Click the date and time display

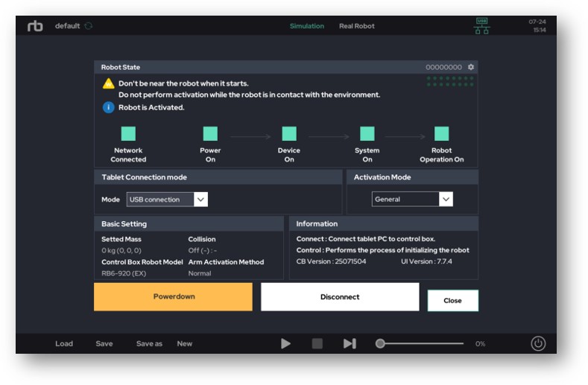tap(537, 26)
